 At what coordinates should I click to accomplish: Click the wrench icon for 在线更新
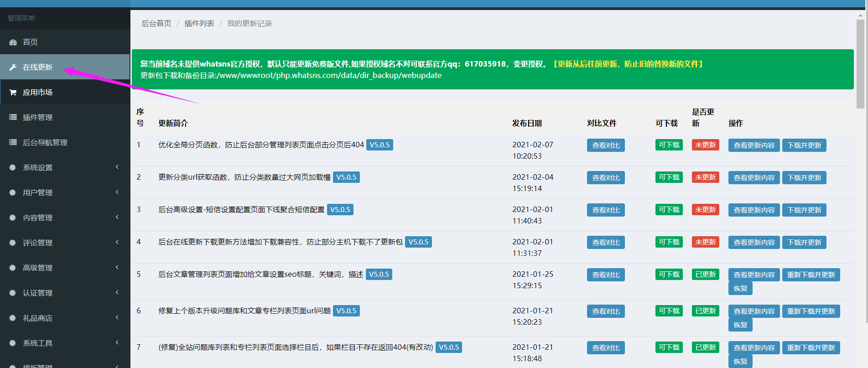(13, 67)
